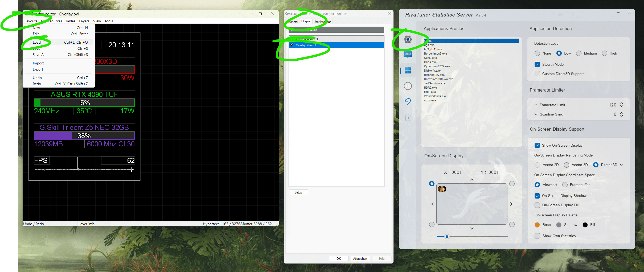Click the Abbrechen button
This screenshot has height=272, width=644.
(x=360, y=259)
